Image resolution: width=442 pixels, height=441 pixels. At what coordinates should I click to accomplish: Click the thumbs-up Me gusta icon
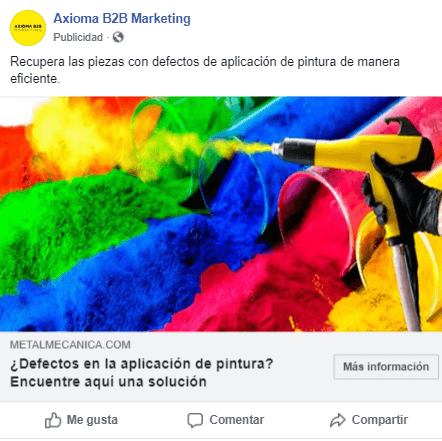pos(53,420)
